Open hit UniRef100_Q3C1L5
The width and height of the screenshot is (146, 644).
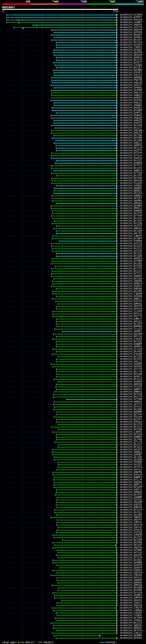[x=131, y=75]
